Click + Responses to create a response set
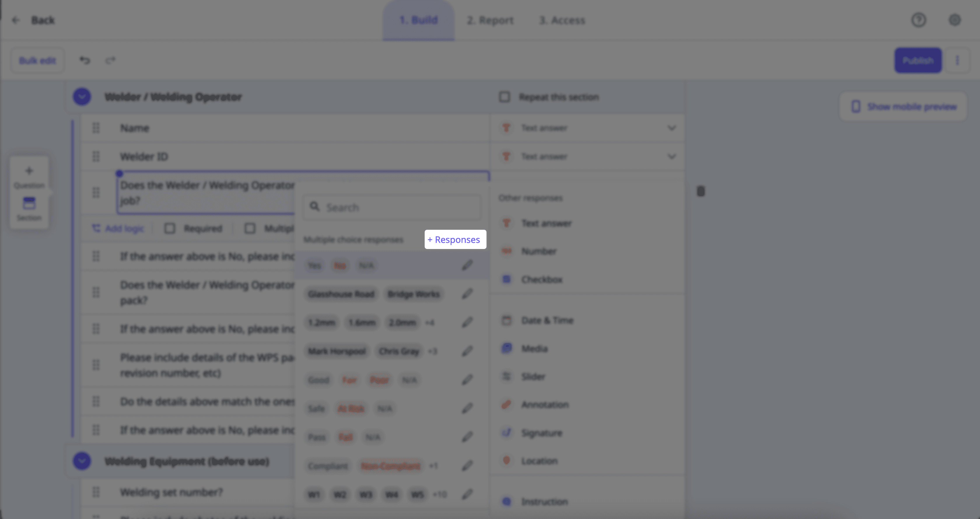Image resolution: width=980 pixels, height=519 pixels. pos(455,240)
